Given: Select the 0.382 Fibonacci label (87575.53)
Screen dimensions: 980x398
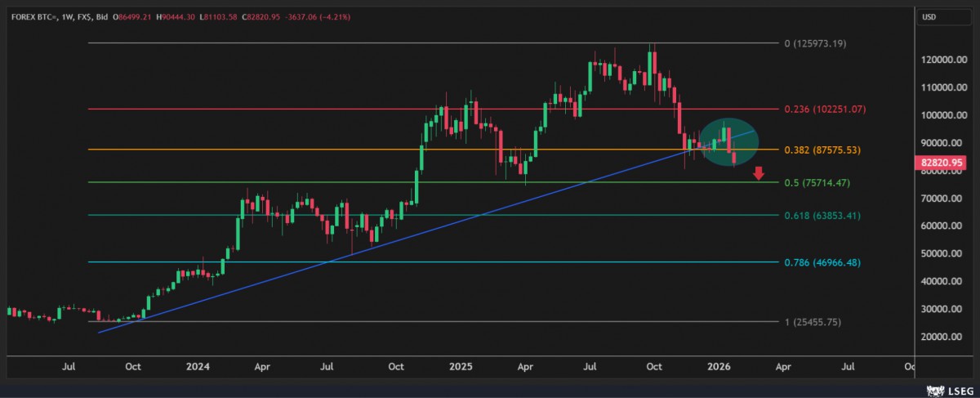Looking at the screenshot, I should pos(821,150).
